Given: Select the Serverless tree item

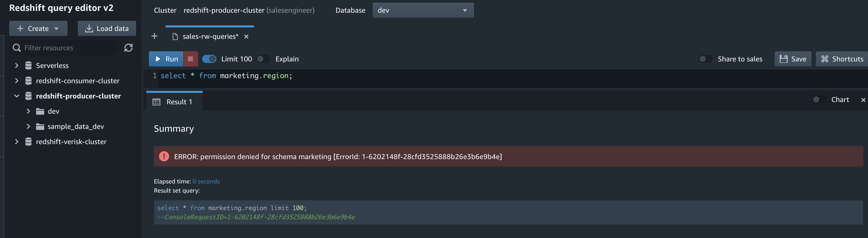Looking at the screenshot, I should click(x=52, y=65).
